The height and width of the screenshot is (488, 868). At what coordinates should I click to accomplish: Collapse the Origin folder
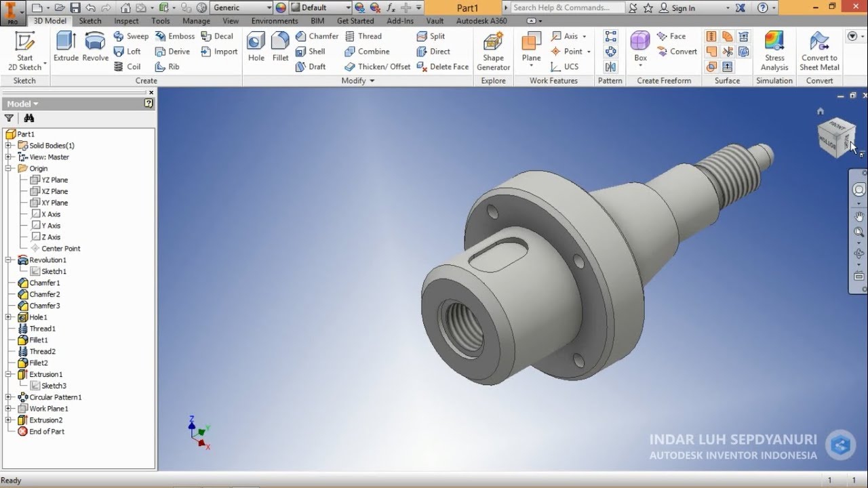pyautogui.click(x=8, y=168)
